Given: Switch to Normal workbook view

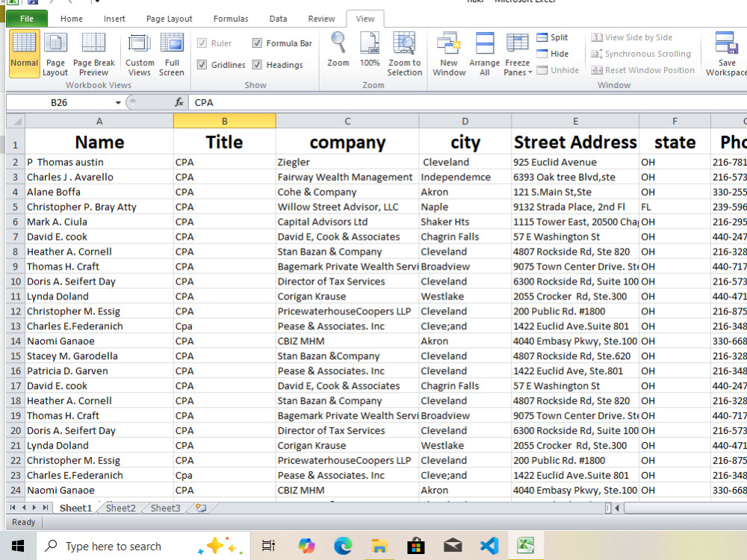Looking at the screenshot, I should (24, 53).
